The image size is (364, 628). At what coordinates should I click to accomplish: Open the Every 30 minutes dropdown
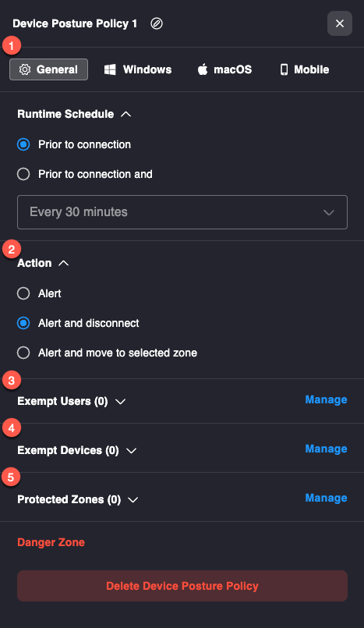tap(182, 212)
